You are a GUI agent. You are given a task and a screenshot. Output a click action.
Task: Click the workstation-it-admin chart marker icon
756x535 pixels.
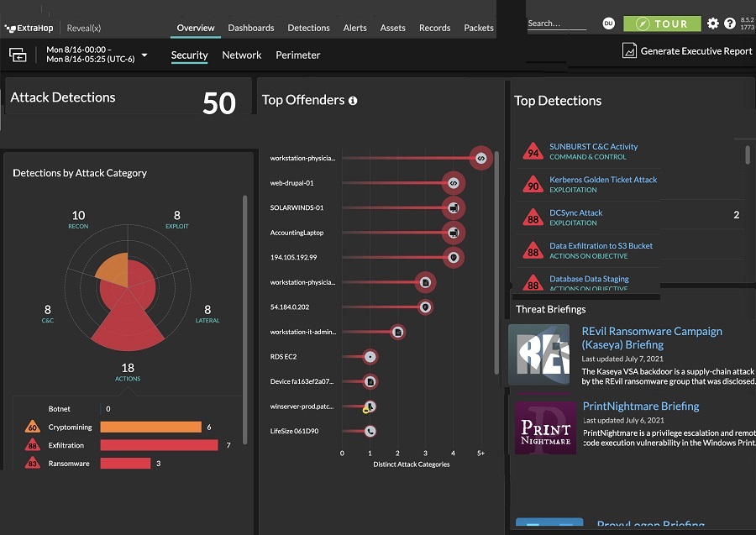point(398,332)
